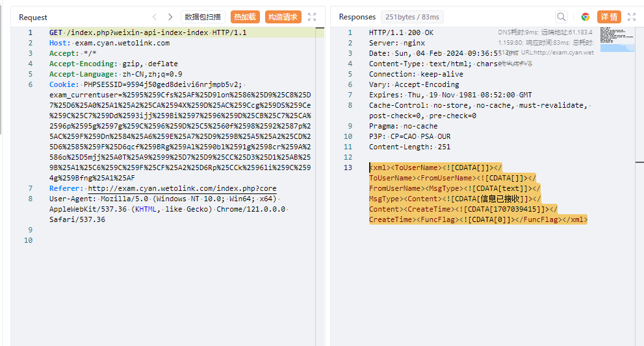Go to previous request with left chevron
The width and height of the screenshot is (644, 346).
point(155,17)
